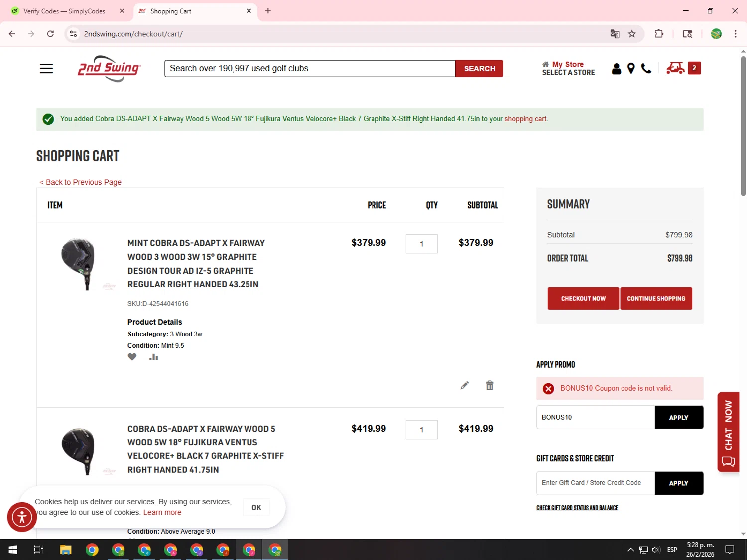747x560 pixels.
Task: View site information icon in address bar
Action: click(x=73, y=34)
